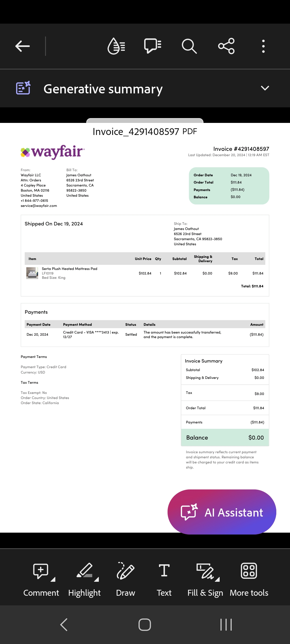The image size is (290, 644).
Task: Share the invoice PDF
Action: (x=226, y=46)
